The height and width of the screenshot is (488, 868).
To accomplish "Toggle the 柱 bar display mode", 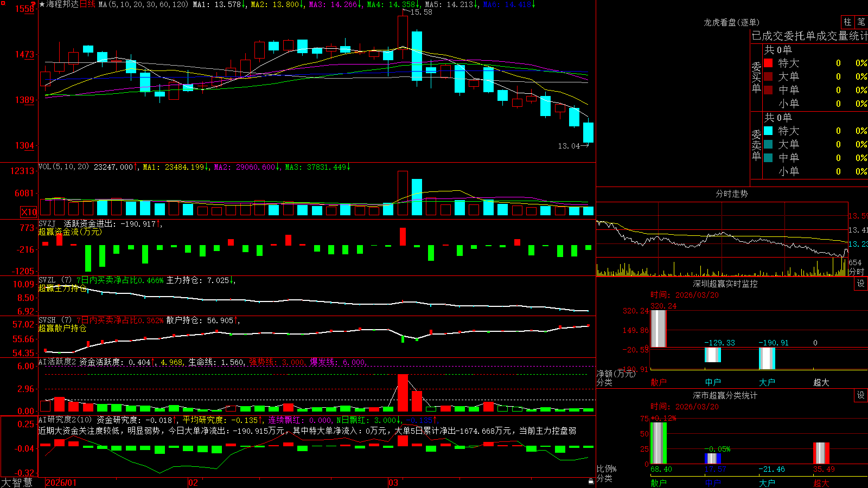I will click(847, 22).
